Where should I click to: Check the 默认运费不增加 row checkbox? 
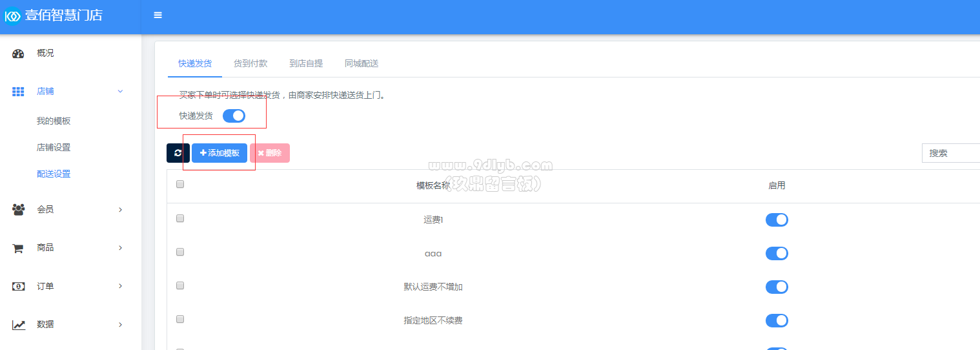click(x=180, y=285)
